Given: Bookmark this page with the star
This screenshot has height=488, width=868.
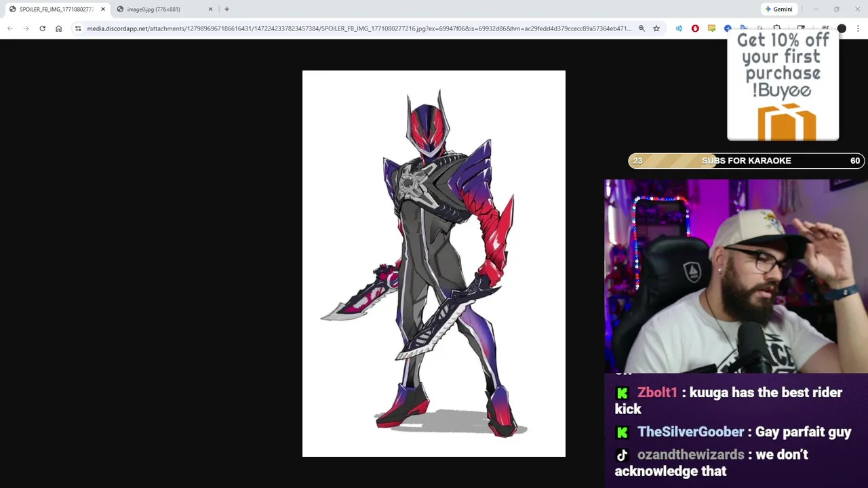Looking at the screenshot, I should pos(656,28).
